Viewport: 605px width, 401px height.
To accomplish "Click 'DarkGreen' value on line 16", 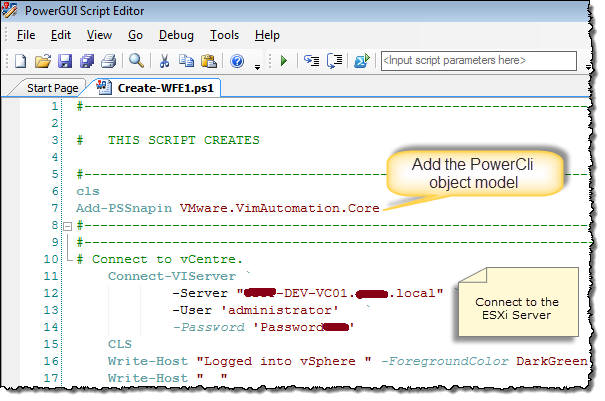I will pyautogui.click(x=552, y=361).
